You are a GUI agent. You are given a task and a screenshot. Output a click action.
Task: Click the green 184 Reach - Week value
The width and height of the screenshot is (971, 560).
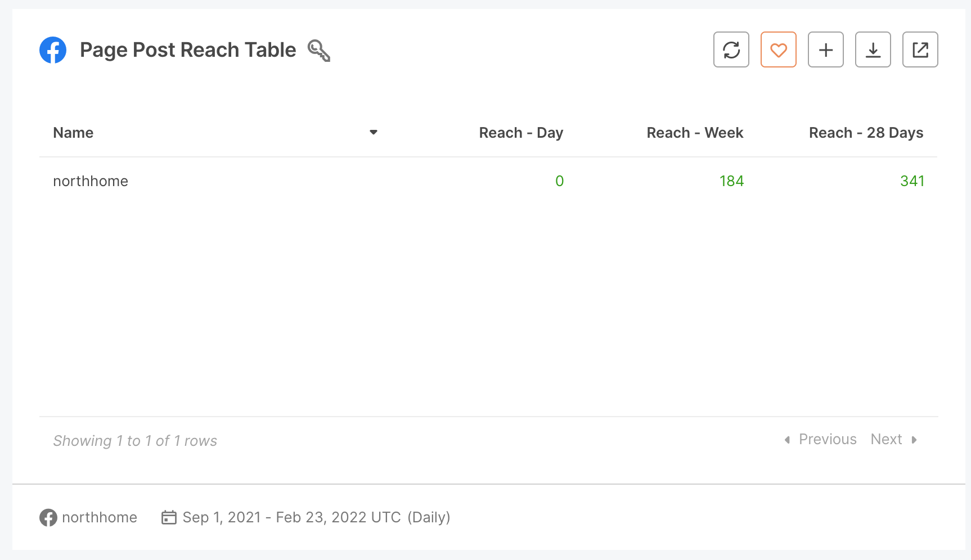pyautogui.click(x=732, y=180)
